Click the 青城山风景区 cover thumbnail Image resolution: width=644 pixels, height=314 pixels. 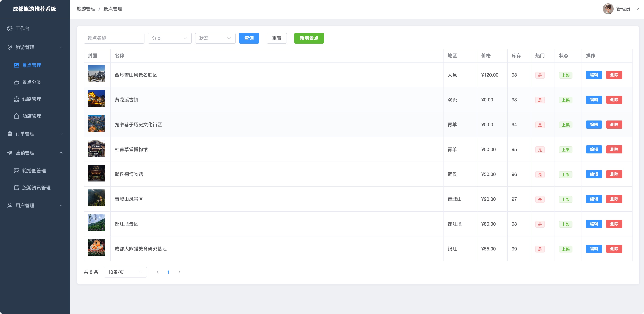pyautogui.click(x=96, y=198)
